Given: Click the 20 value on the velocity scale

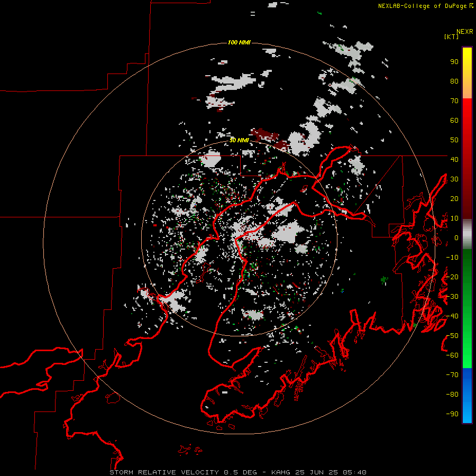Looking at the screenshot, I should pyautogui.click(x=454, y=198).
